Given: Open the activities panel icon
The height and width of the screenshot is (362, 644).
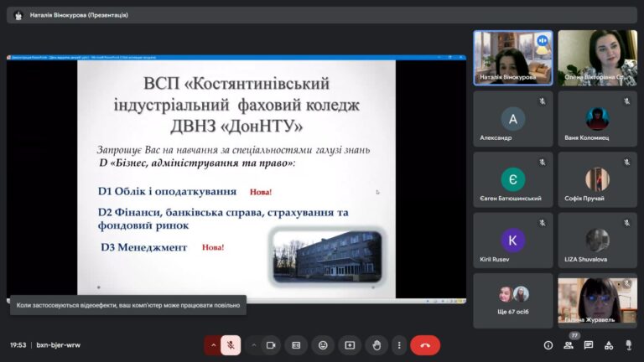Looking at the screenshot, I should [x=609, y=345].
